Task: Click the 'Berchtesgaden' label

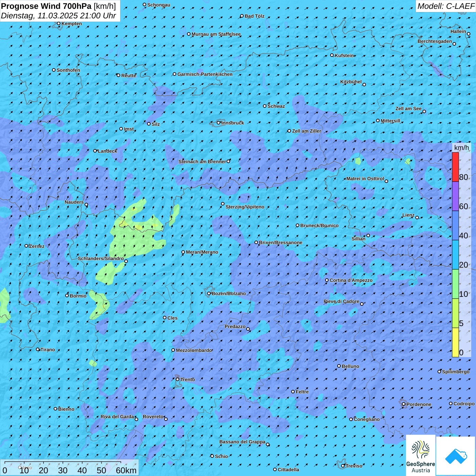Action: [x=435, y=41]
